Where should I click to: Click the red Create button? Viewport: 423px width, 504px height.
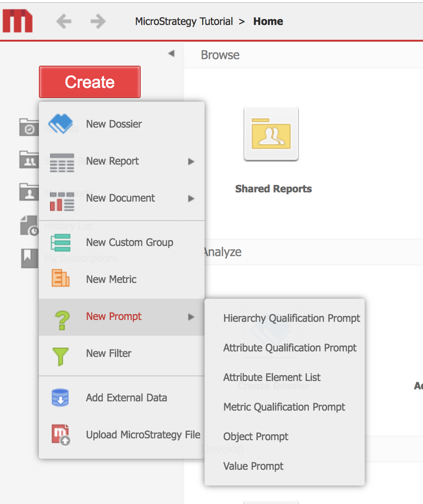90,82
